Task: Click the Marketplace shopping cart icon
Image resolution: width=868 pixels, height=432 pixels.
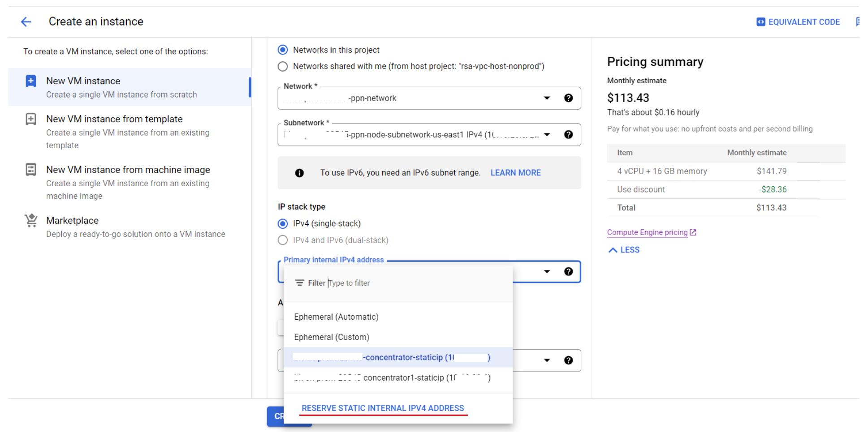Action: pyautogui.click(x=31, y=221)
